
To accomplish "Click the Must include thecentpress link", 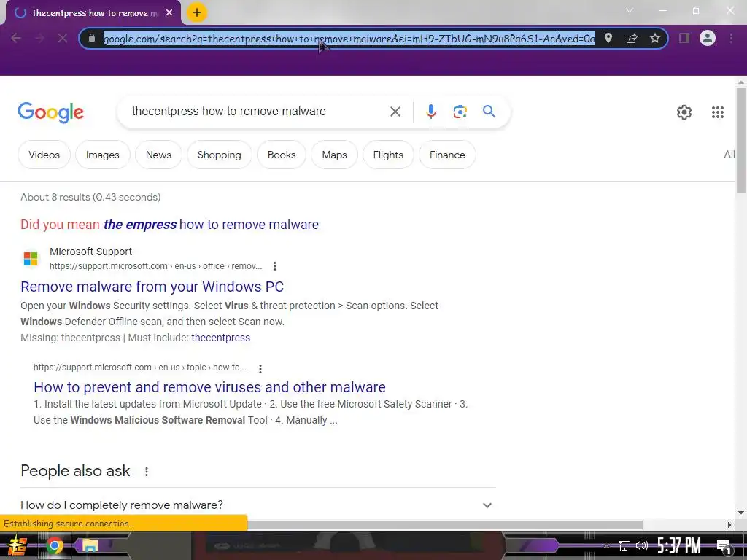I will click(x=220, y=338).
